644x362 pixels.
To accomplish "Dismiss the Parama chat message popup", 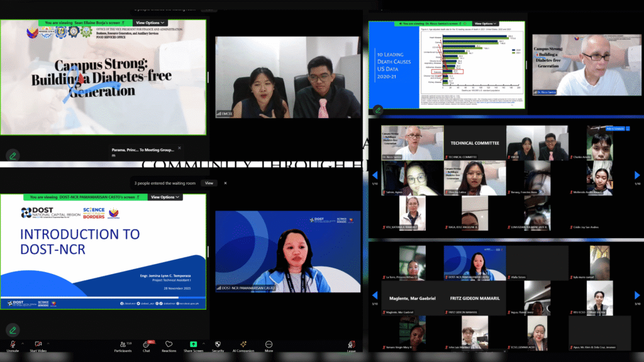I will (179, 148).
